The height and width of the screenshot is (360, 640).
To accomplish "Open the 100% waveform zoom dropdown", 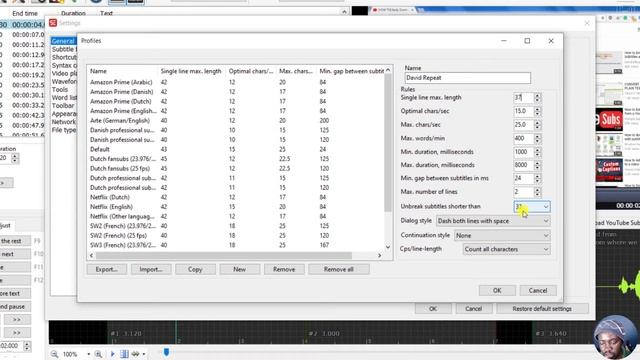I will tap(89, 354).
